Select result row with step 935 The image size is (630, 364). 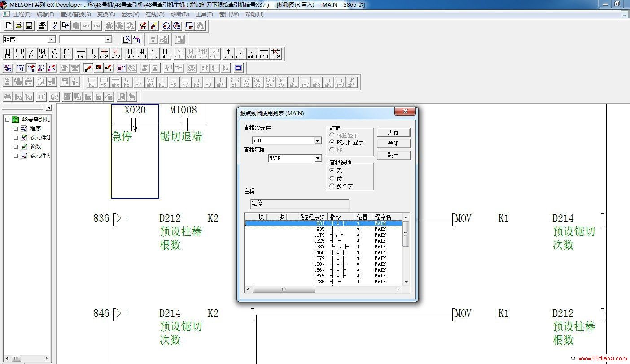click(x=323, y=229)
